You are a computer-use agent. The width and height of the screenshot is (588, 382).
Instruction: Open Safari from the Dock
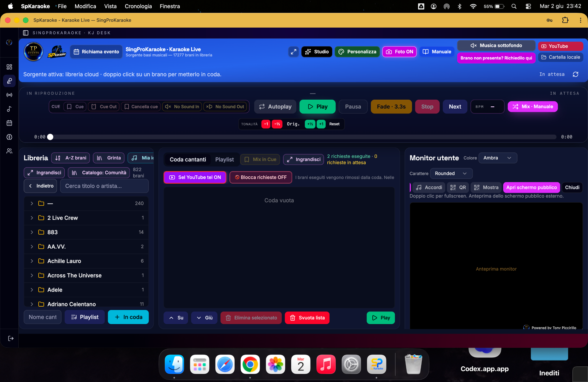(x=225, y=365)
